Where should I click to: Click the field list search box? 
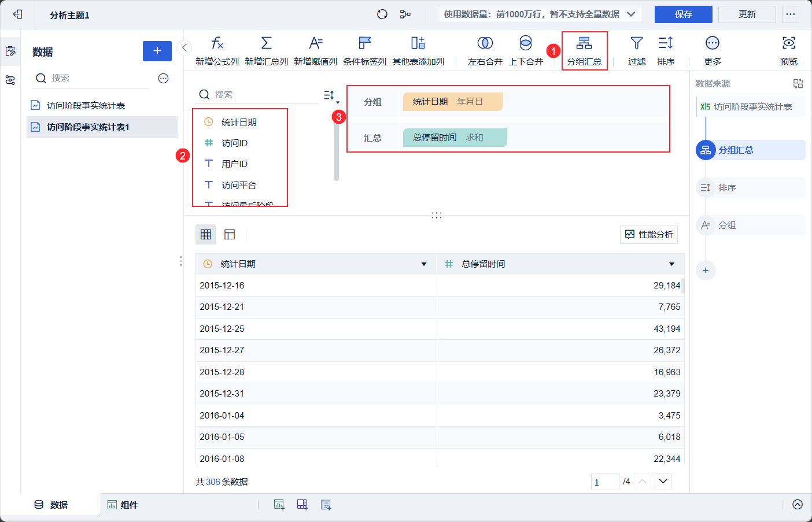click(258, 95)
